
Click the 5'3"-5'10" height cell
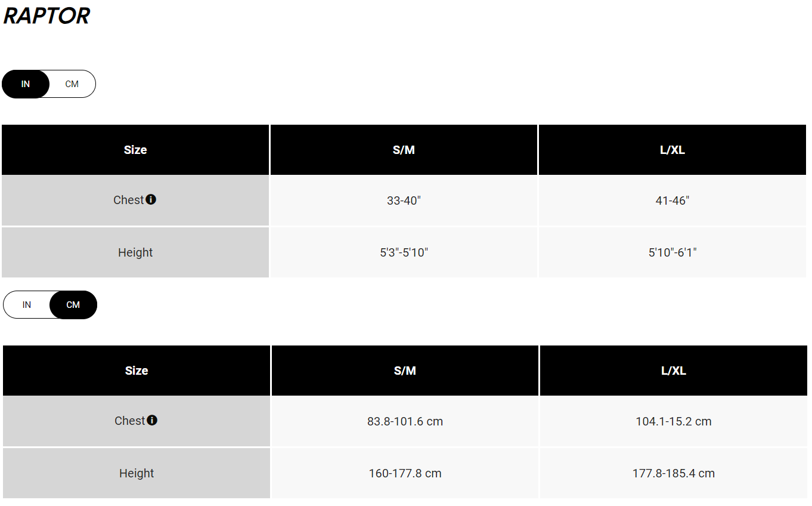coord(404,252)
